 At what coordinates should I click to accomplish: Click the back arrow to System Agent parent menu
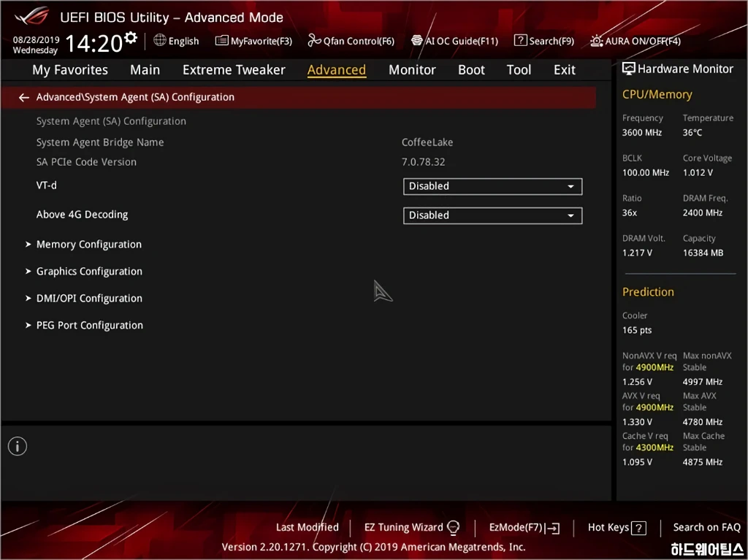24,97
